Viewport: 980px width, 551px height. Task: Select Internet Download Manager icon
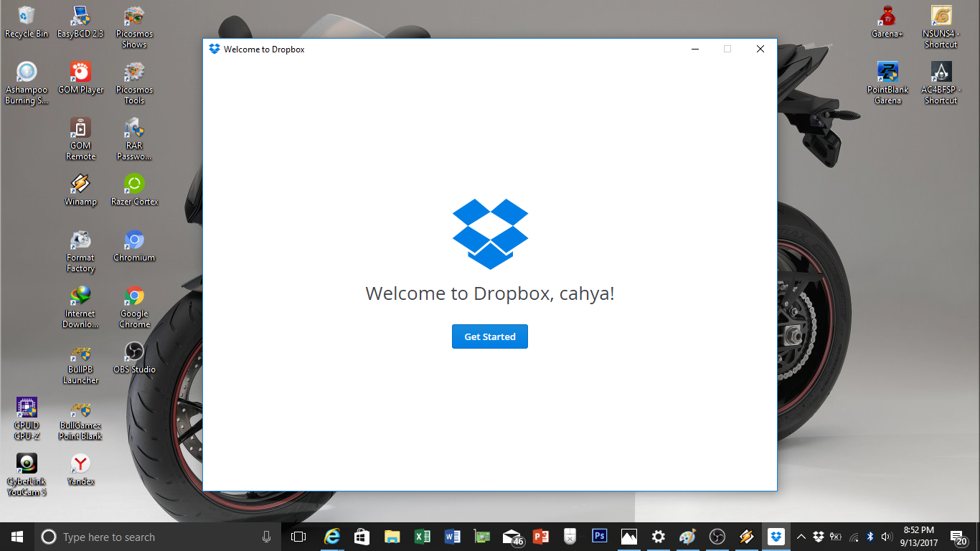(80, 307)
